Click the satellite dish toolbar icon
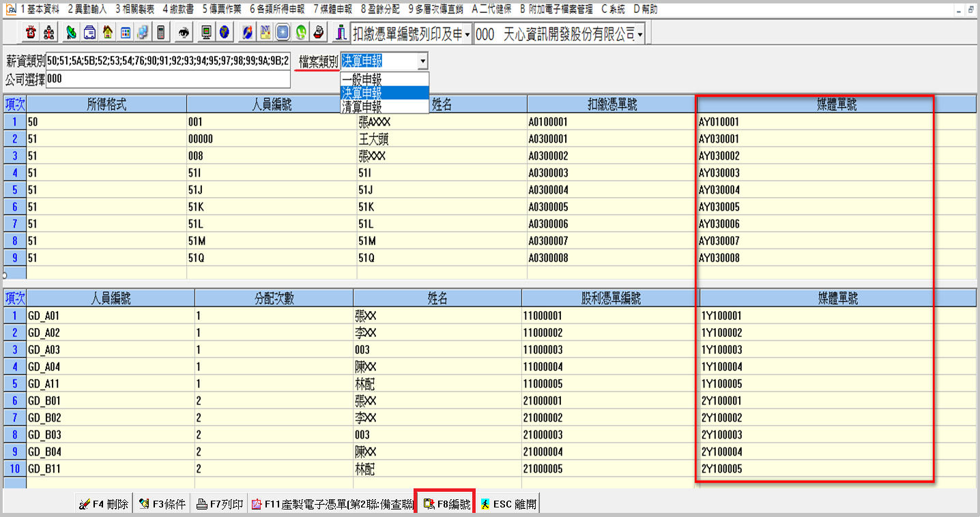Image resolution: width=980 pixels, height=517 pixels. click(x=72, y=33)
